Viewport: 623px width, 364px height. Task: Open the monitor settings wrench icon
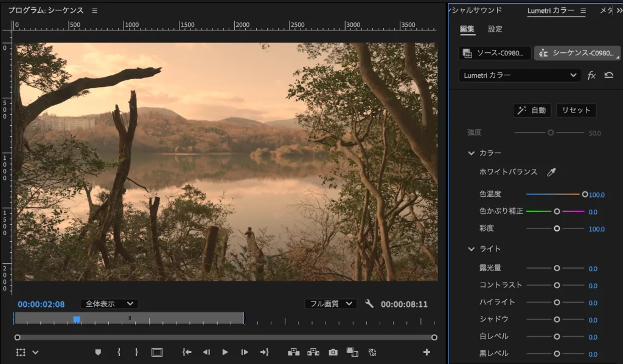370,303
